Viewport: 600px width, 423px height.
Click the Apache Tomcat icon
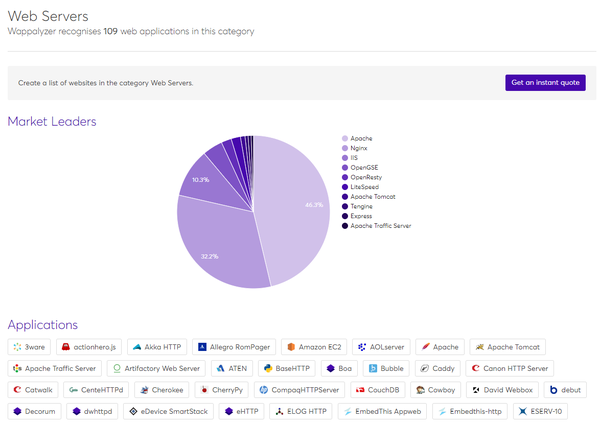[x=479, y=347]
